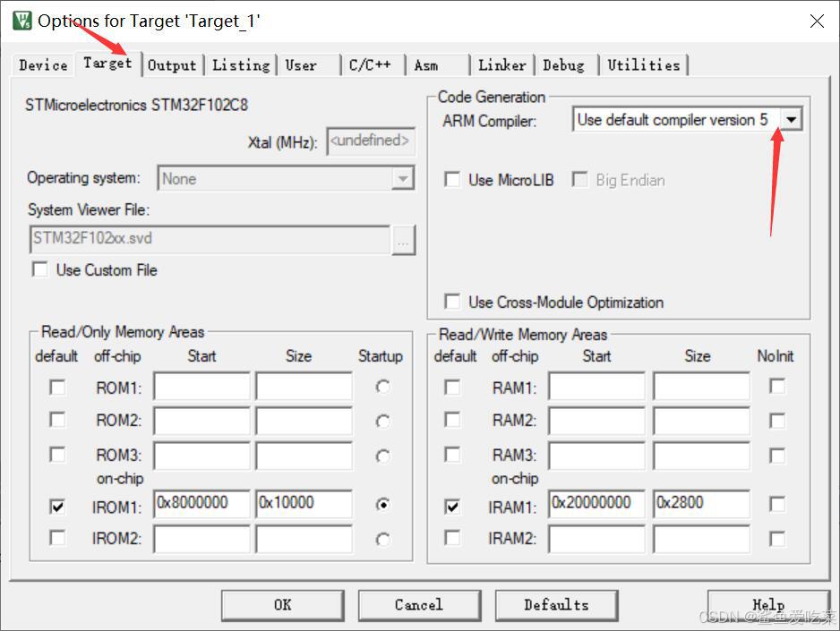Click the ROM3 Size field

304,456
